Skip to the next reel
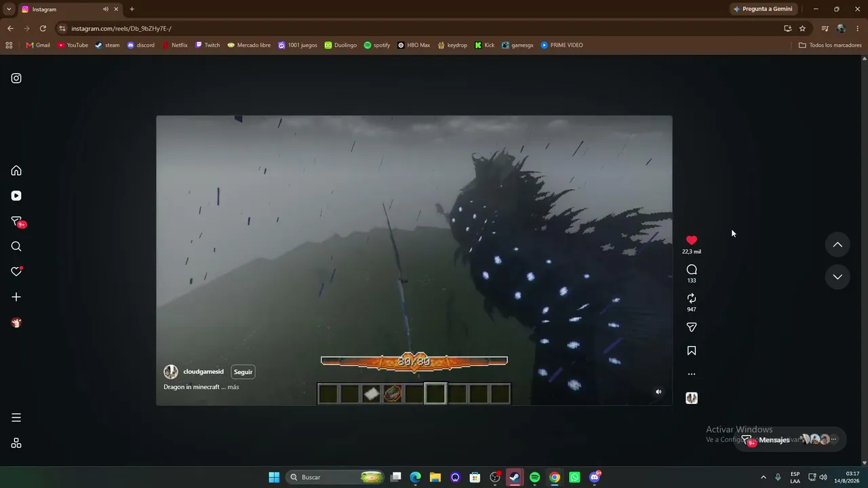 pos(837,277)
